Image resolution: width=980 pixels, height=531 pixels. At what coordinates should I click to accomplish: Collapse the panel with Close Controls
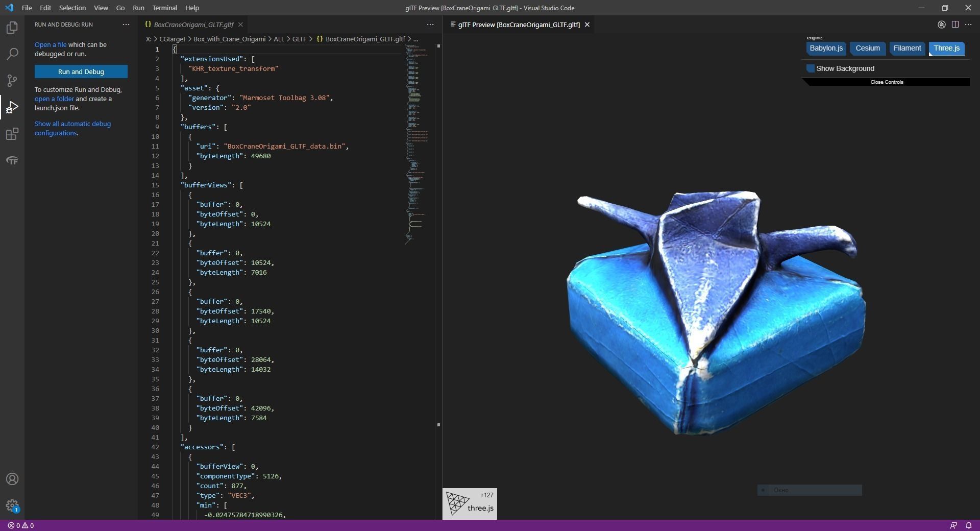[887, 82]
